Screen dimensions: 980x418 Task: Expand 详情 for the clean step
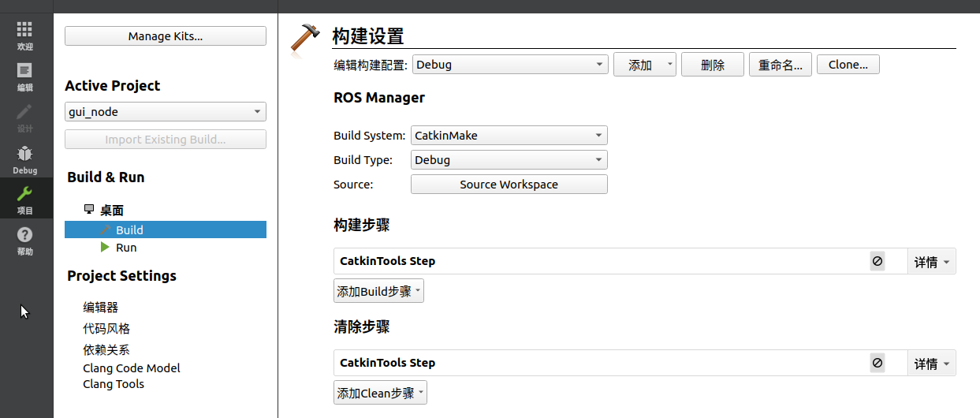[x=932, y=364]
